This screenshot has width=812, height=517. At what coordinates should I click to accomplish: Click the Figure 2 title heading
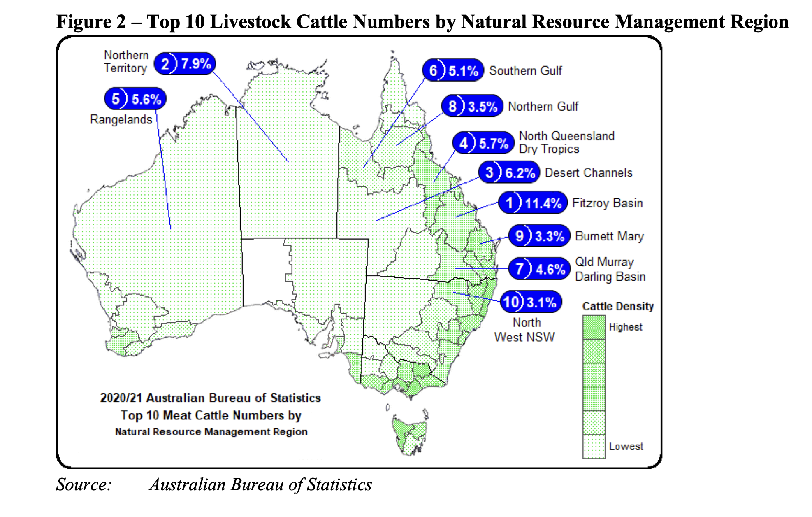click(x=422, y=21)
